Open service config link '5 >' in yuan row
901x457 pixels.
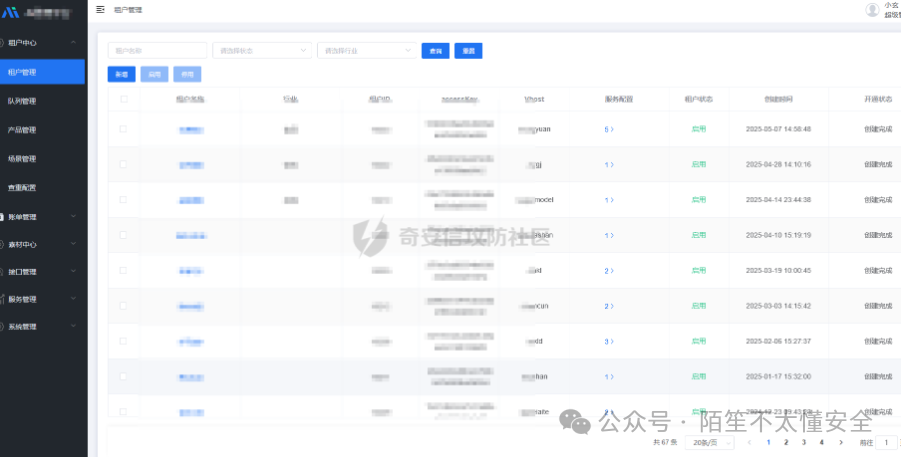[609, 129]
